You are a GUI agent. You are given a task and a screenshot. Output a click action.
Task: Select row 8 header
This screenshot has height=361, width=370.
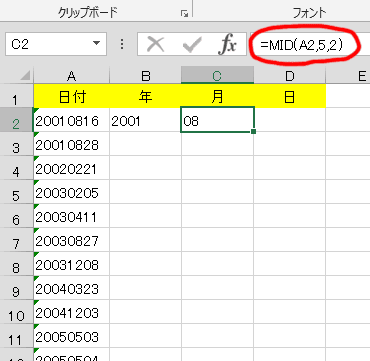tap(17, 264)
